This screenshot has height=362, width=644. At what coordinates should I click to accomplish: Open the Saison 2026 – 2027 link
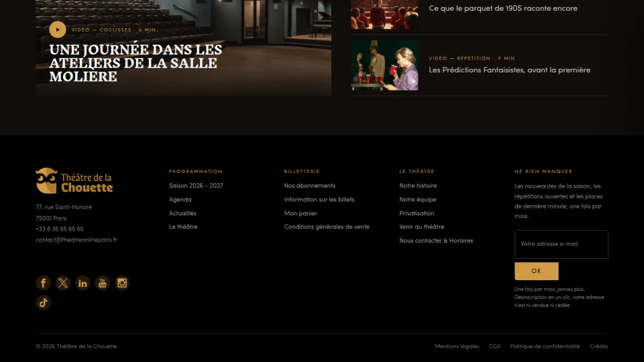point(196,186)
